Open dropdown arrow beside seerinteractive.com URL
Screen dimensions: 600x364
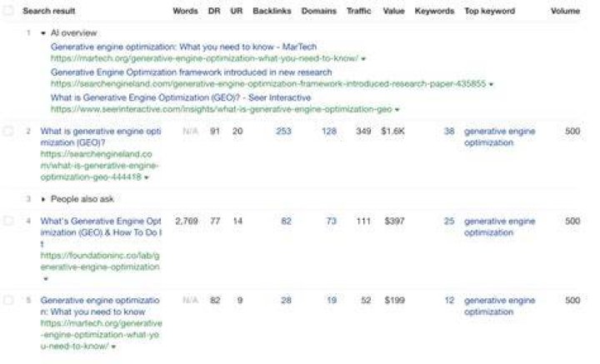tap(397, 110)
